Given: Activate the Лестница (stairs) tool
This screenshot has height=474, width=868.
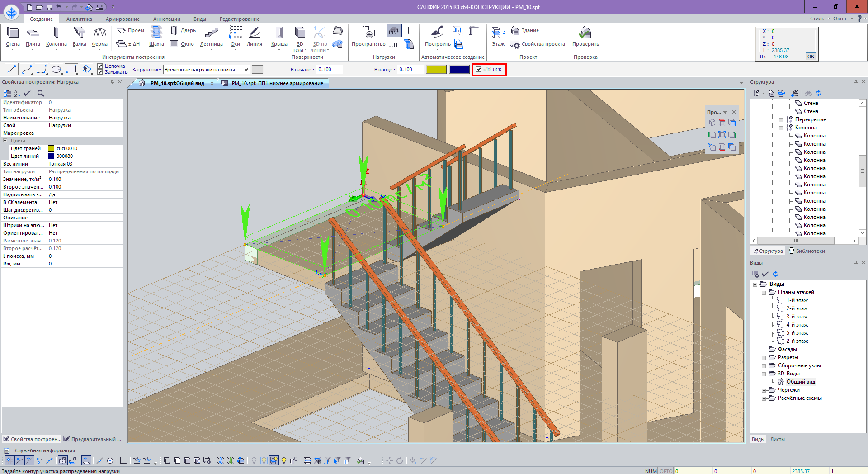Looking at the screenshot, I should tap(211, 36).
